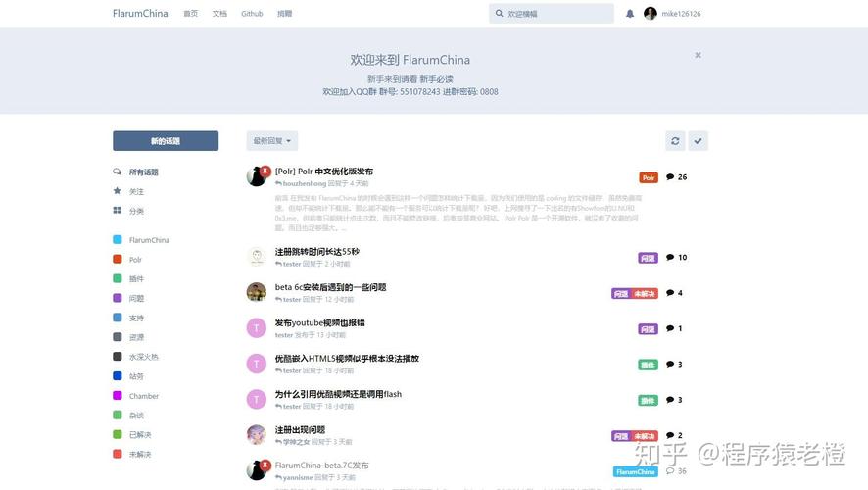Select the tag below Polr in sidebar

point(136,278)
